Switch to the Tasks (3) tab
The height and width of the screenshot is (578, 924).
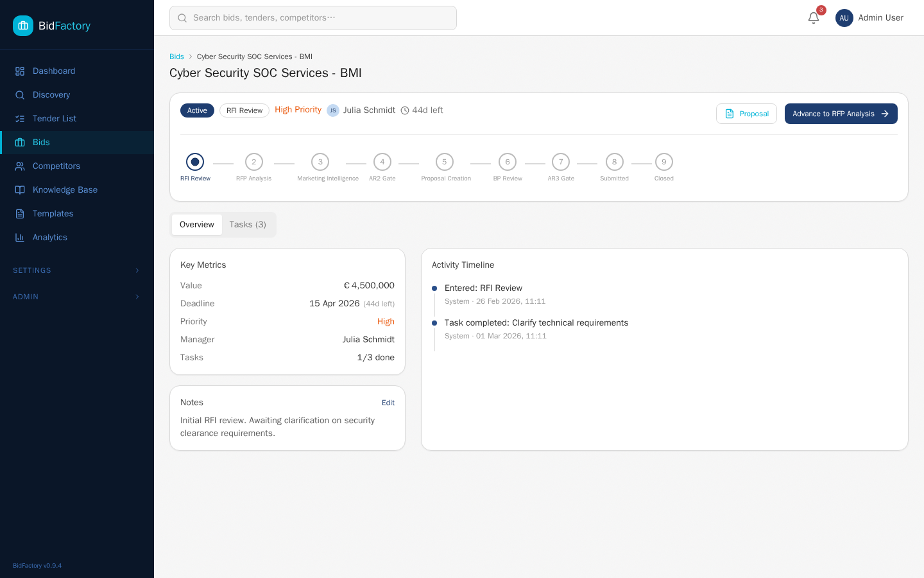point(248,225)
